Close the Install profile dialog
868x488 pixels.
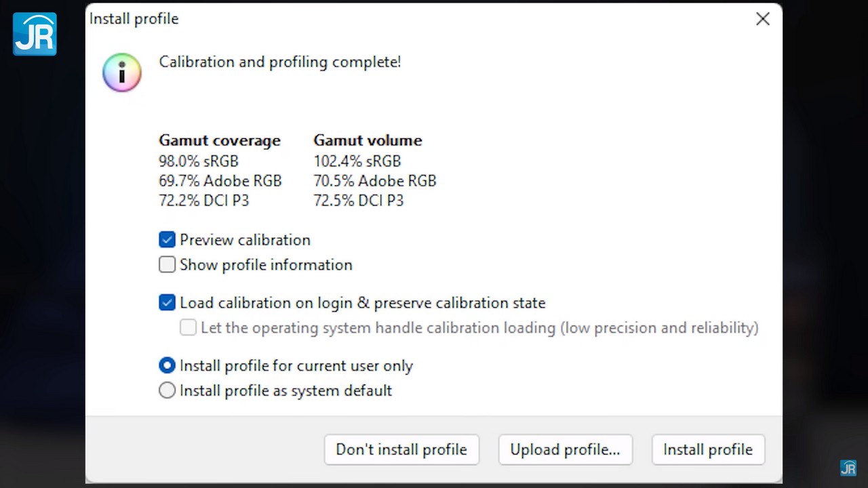[763, 19]
